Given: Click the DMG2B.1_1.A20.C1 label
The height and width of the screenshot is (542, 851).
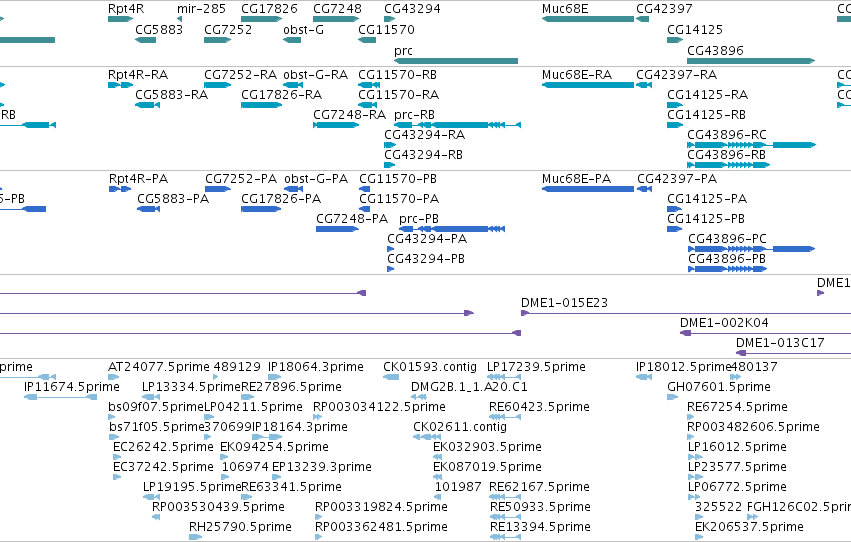Looking at the screenshot, I should [x=469, y=387].
